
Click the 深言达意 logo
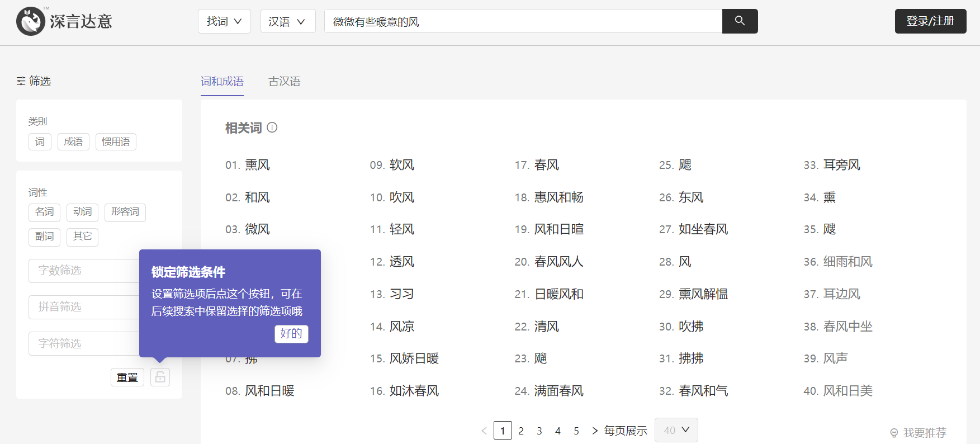click(64, 21)
